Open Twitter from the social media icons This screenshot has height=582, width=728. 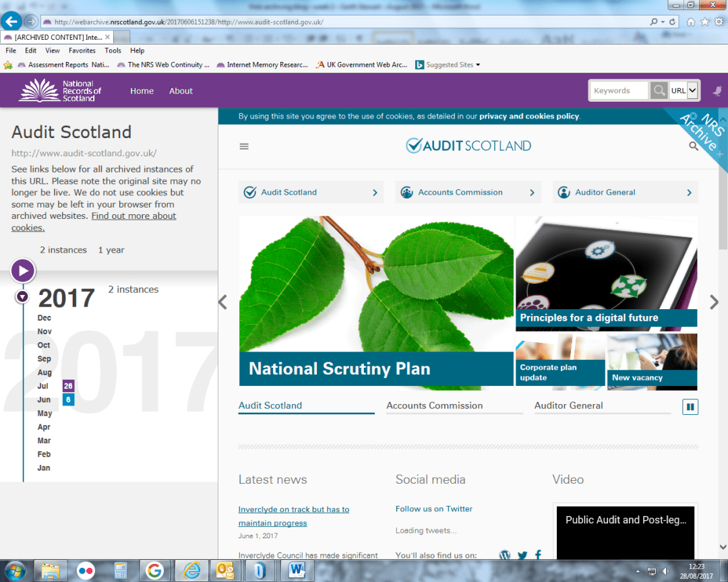pyautogui.click(x=522, y=554)
